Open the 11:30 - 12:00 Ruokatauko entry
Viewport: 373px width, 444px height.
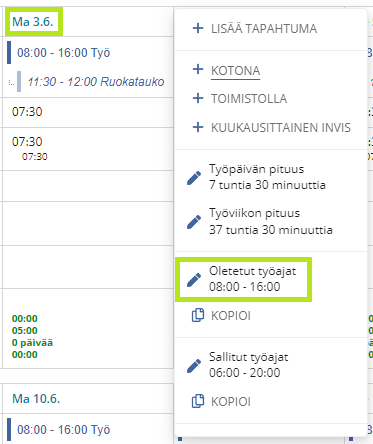[96, 82]
